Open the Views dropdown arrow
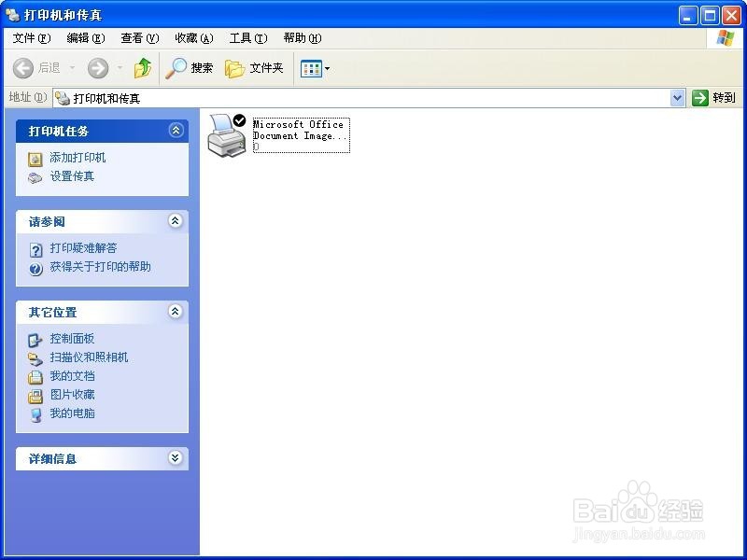Viewport: 747px width, 560px height. pyautogui.click(x=328, y=68)
